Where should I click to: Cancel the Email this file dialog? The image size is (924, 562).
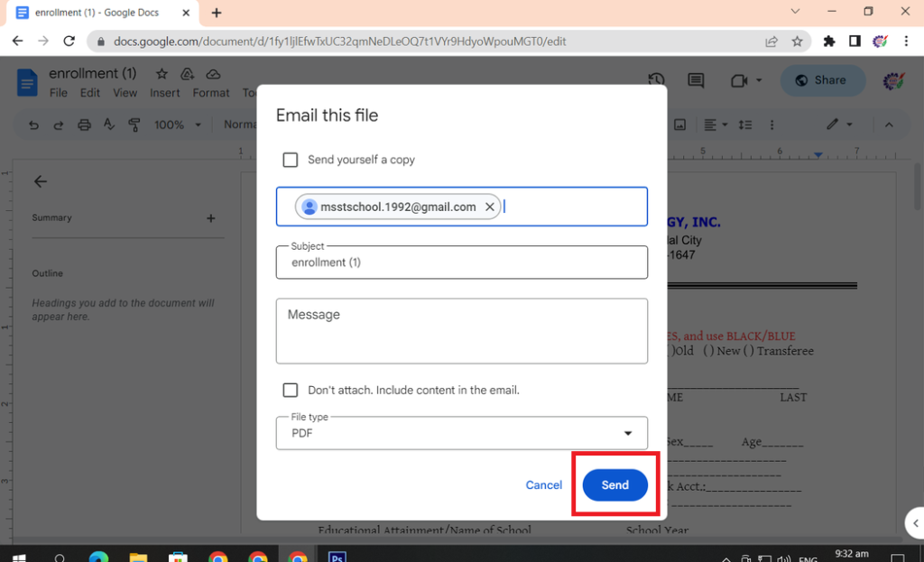point(543,485)
